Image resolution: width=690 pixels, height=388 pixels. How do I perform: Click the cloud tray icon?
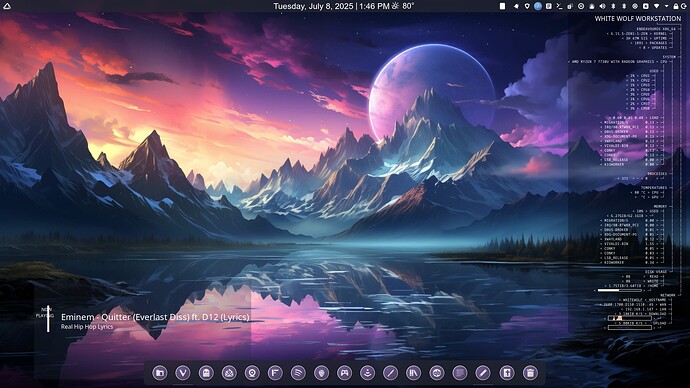pyautogui.click(x=592, y=6)
